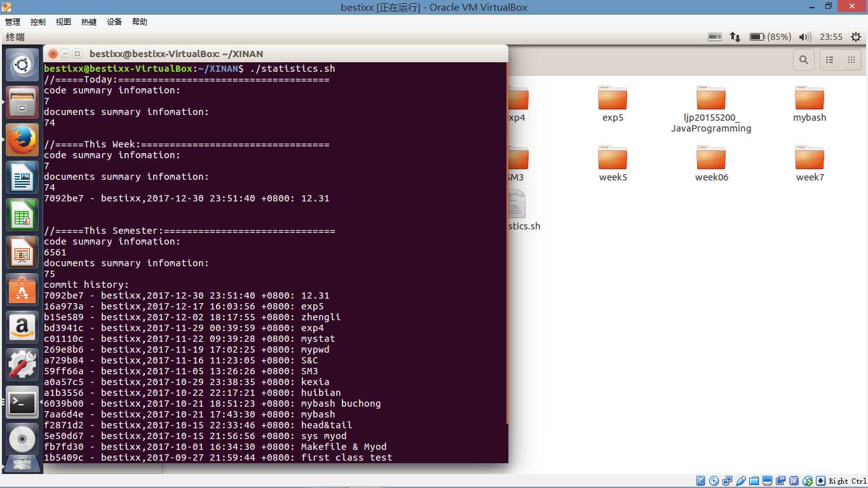Screen dimensions: 868x488
Task: Open the session power gear menu
Action: [x=856, y=37]
